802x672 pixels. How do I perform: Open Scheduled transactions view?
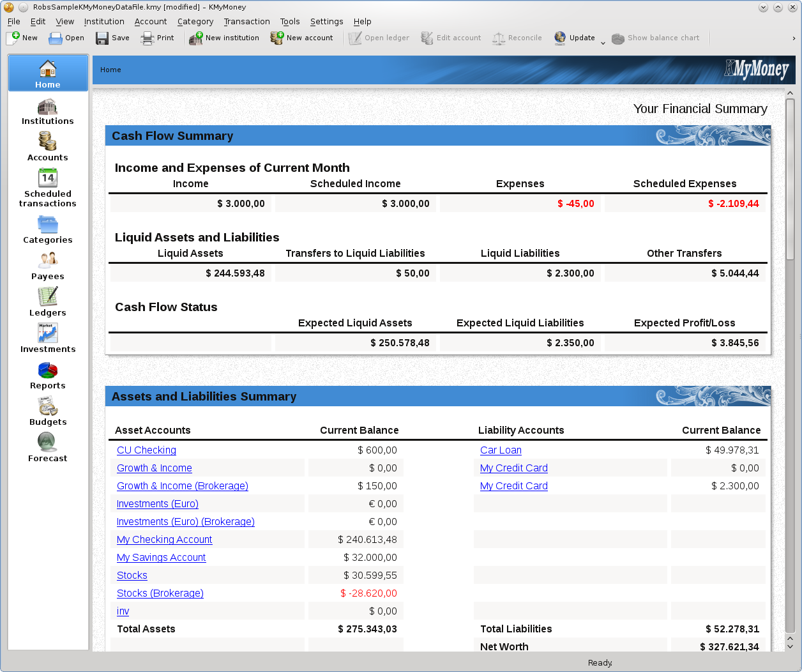point(47,188)
